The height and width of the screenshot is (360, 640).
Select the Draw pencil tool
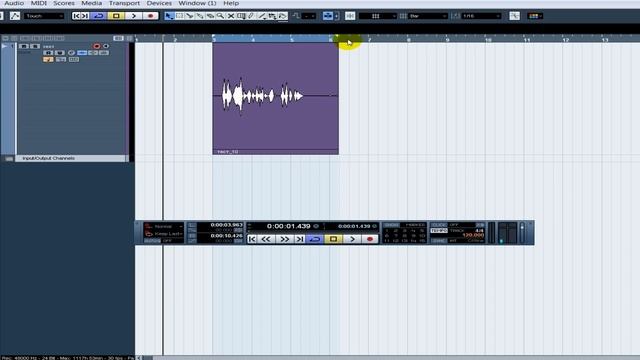(x=251, y=16)
